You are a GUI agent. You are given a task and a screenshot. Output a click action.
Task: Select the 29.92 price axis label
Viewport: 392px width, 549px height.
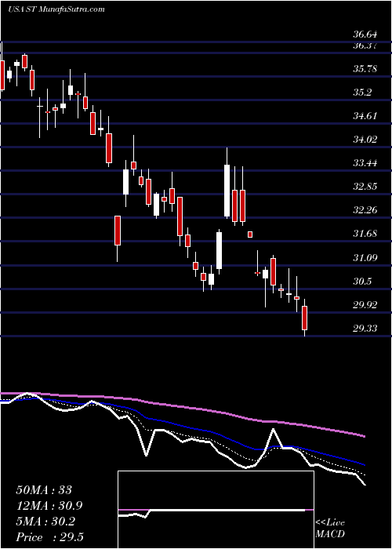click(365, 305)
